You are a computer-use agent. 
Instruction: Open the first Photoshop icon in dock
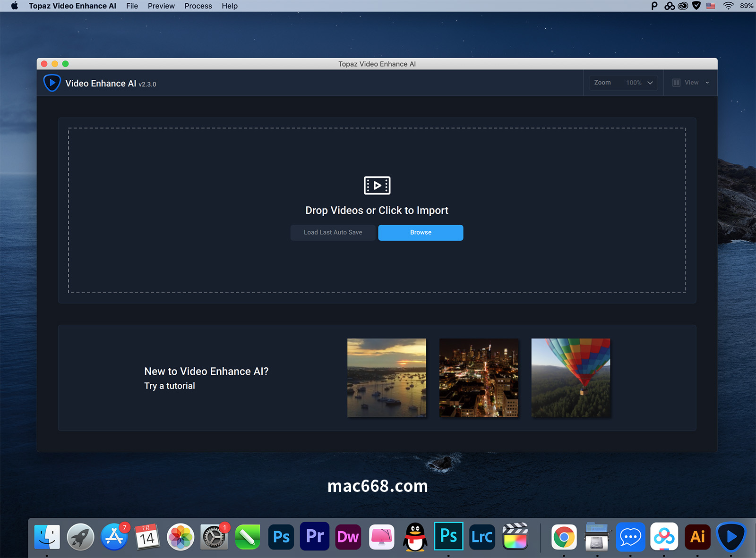click(281, 537)
